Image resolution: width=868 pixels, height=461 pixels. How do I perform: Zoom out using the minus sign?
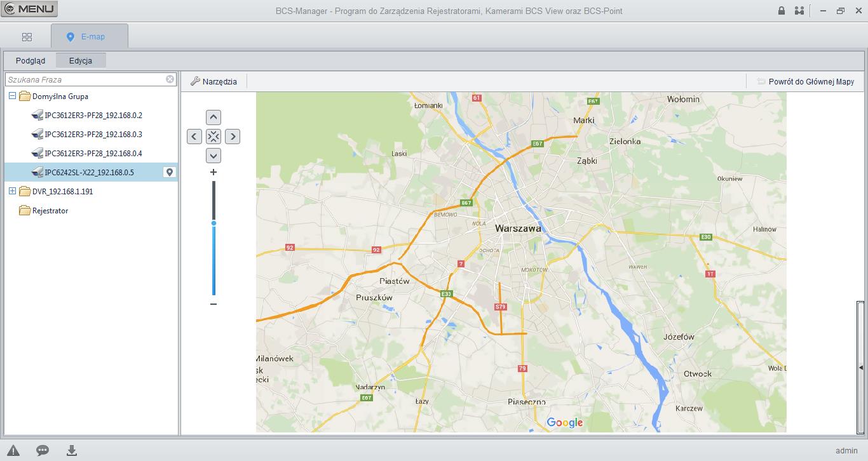[x=214, y=304]
